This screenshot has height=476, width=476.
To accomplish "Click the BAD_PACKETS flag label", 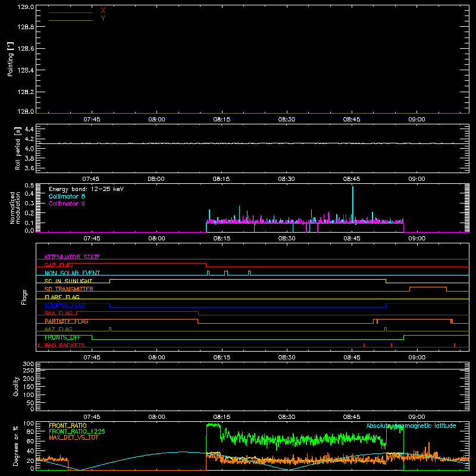I will [x=65, y=345].
